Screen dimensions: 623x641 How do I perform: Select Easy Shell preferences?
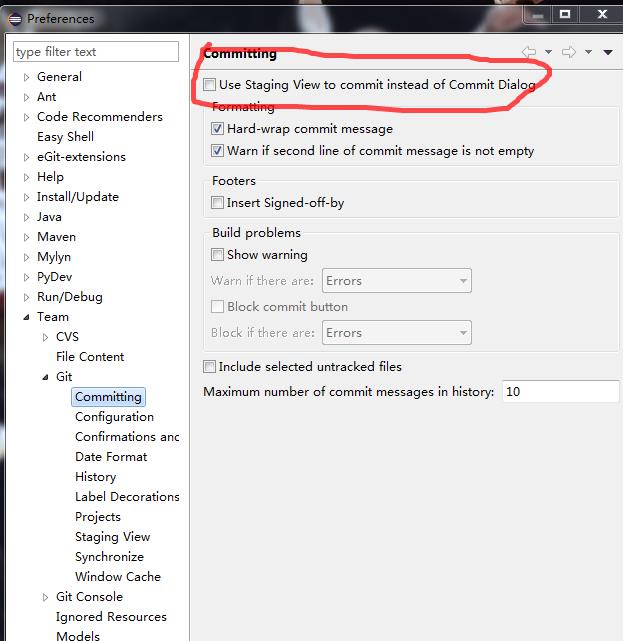pyautogui.click(x=65, y=137)
